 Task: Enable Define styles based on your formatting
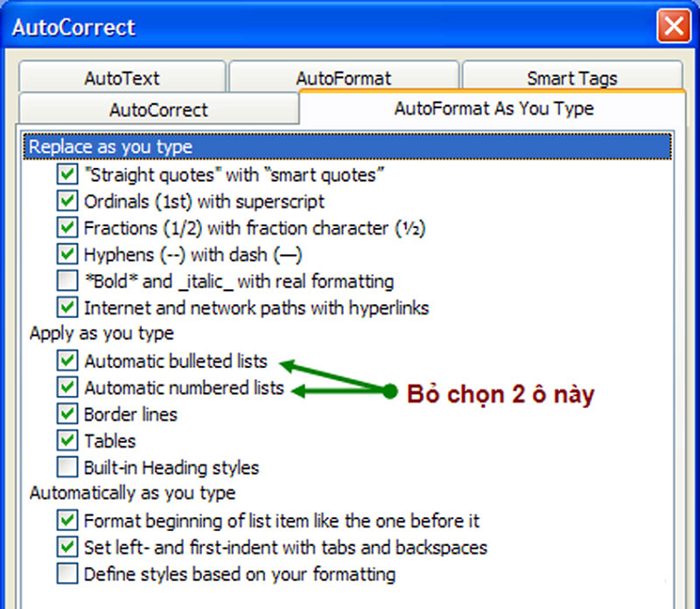point(67,574)
